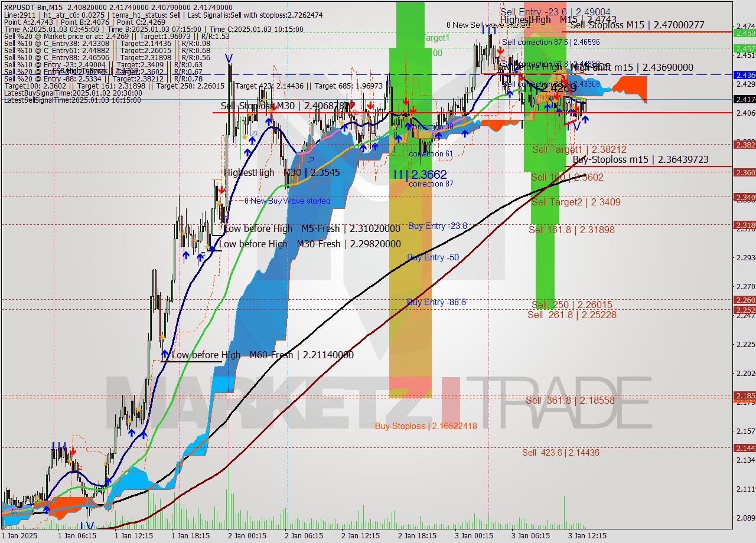The width and height of the screenshot is (756, 543).
Task: Select Buy-Stoploss m15 | 2.36439723 label
Action: [641, 159]
